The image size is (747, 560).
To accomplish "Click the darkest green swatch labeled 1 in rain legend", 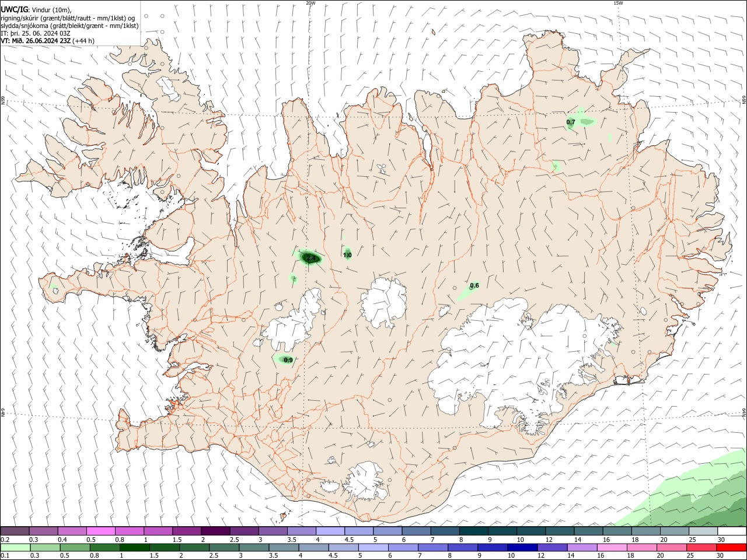I will pyautogui.click(x=134, y=548).
